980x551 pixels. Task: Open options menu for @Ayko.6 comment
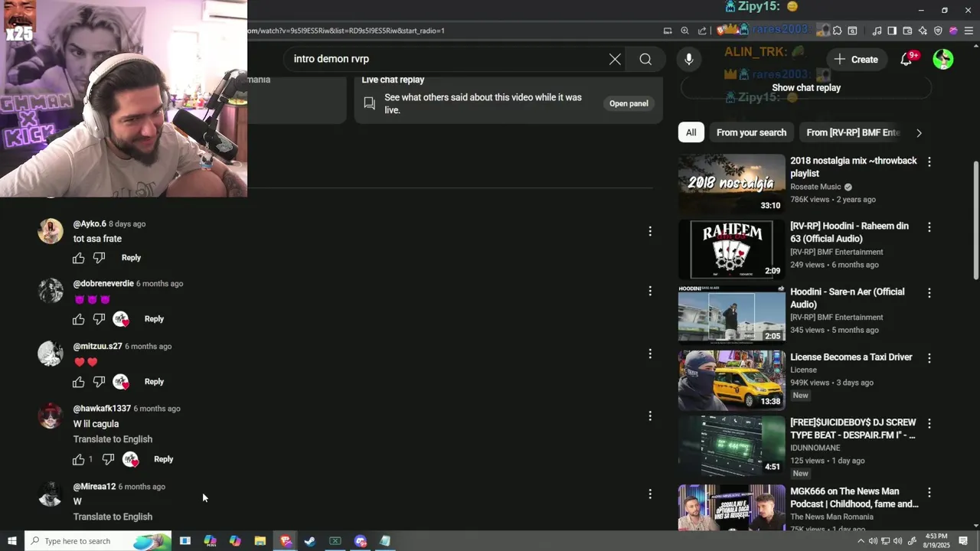650,231
